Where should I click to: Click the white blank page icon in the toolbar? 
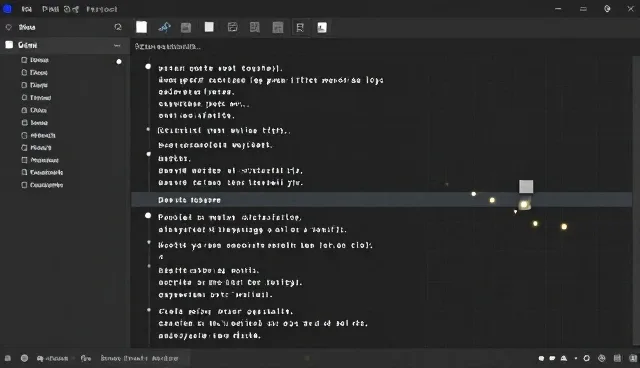pos(142,27)
